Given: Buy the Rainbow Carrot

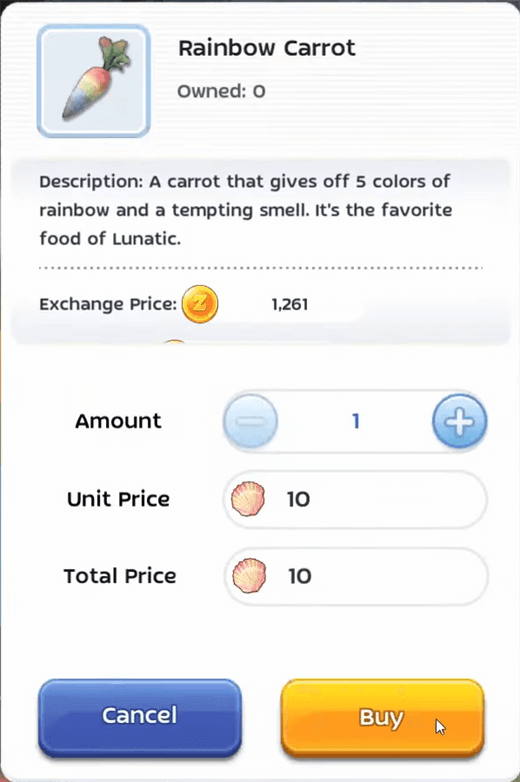Looking at the screenshot, I should (x=382, y=717).
